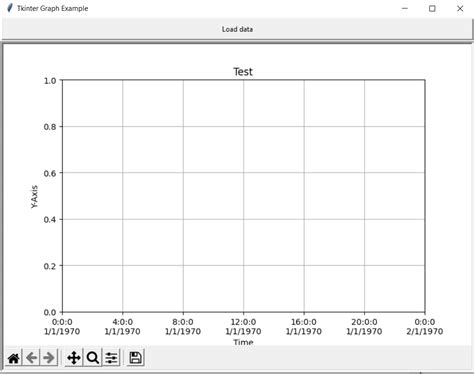Screen dimensions: 474x374
Task: Click the Tkinter feather window icon
Action: point(10,8)
